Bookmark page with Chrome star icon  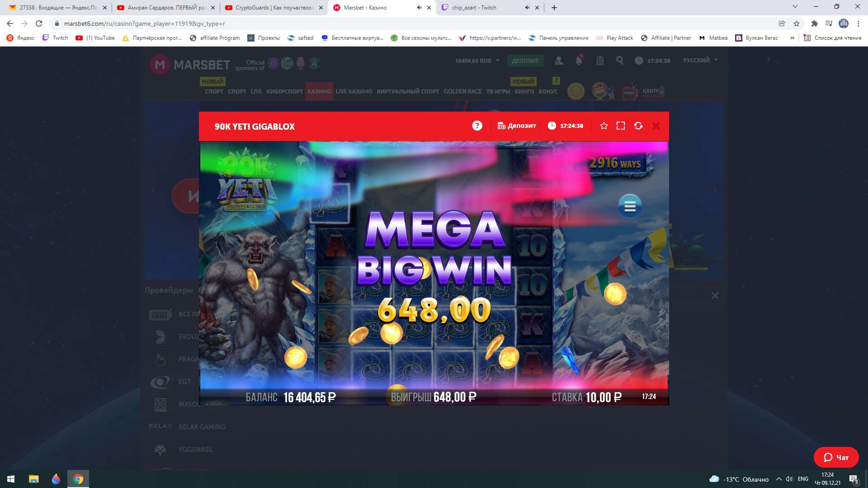click(797, 23)
